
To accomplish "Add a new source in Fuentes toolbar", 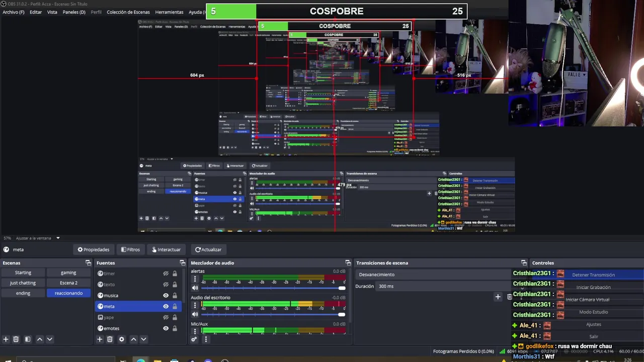I will 100,339.
